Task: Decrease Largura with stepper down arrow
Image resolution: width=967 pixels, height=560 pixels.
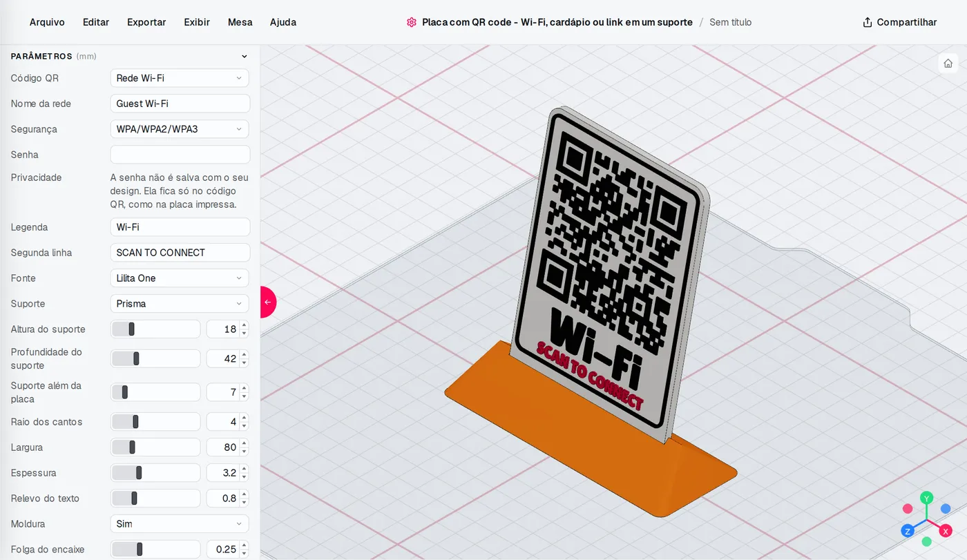Action: pyautogui.click(x=244, y=452)
